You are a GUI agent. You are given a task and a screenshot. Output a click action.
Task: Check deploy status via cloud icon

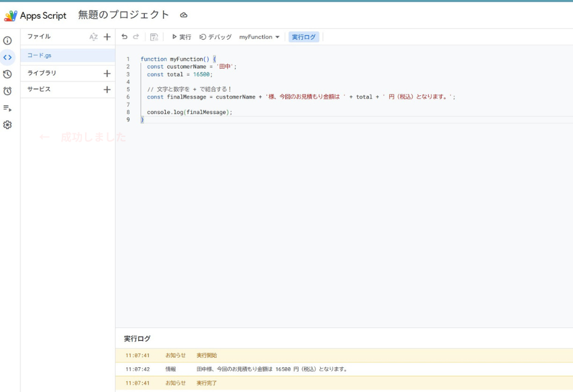pyautogui.click(x=185, y=16)
